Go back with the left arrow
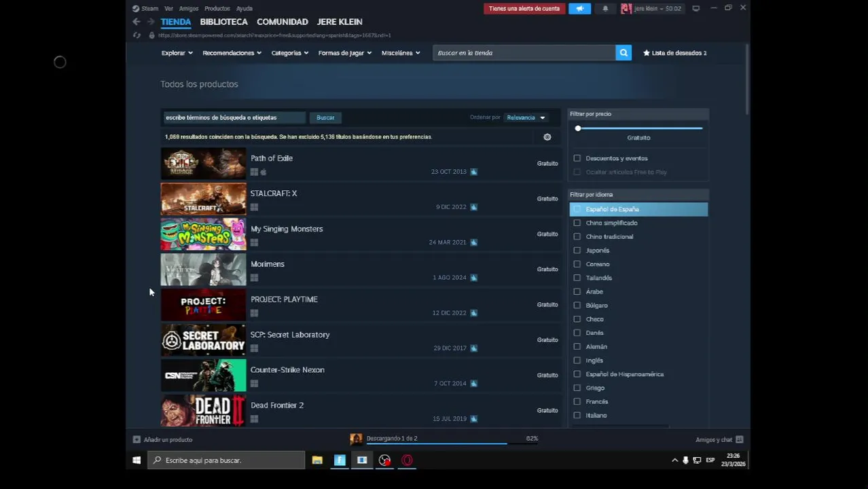Viewport: 868px width, 489px height. (x=137, y=22)
